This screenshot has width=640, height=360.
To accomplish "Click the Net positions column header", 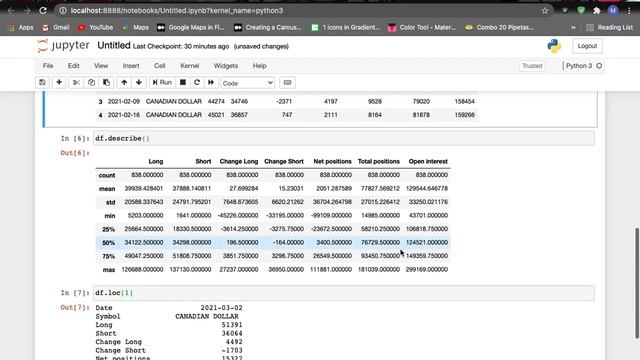I will tap(332, 161).
